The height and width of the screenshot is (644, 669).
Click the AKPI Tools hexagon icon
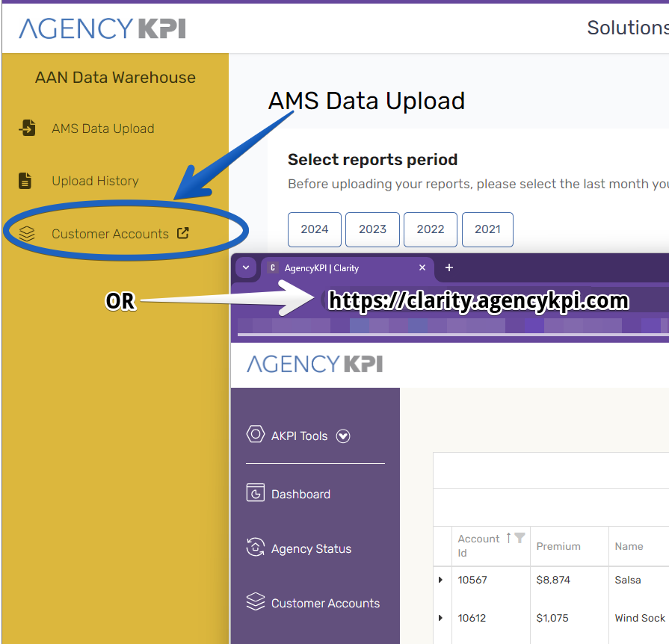pyautogui.click(x=255, y=434)
